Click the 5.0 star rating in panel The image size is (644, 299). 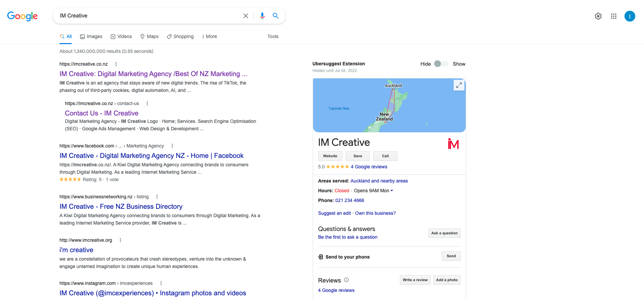pyautogui.click(x=337, y=167)
